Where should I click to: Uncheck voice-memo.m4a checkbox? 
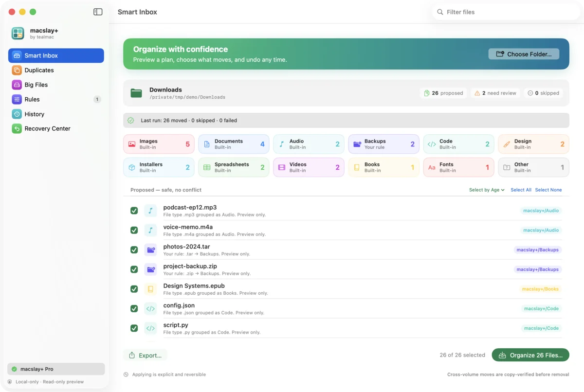134,230
